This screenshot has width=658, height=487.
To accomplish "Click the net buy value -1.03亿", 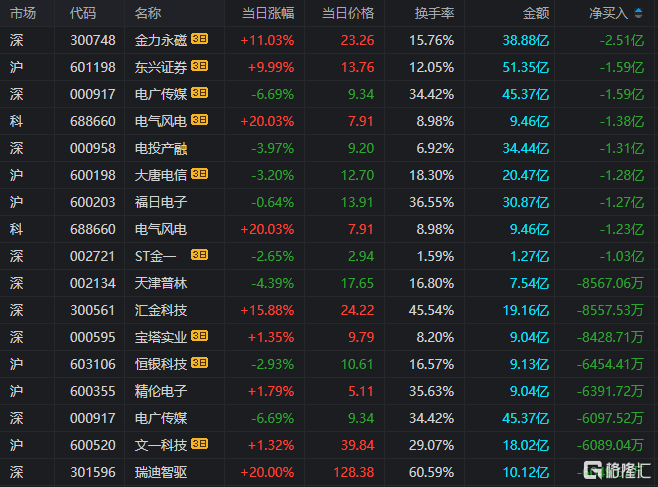I will click(x=622, y=256).
